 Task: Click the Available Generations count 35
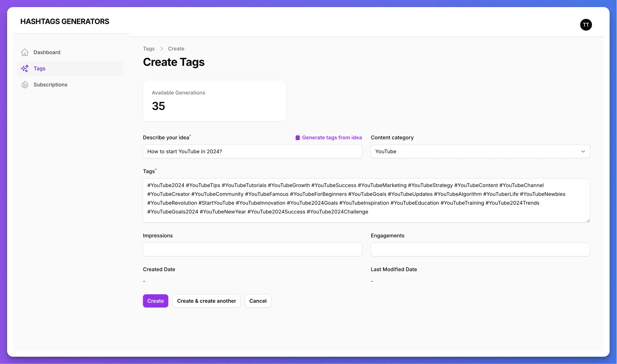point(158,106)
